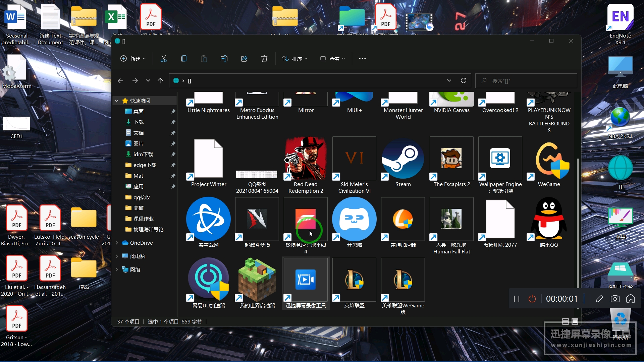Screen dimensions: 644x362
Task: Click the refresh button beside address bar
Action: coord(464,80)
